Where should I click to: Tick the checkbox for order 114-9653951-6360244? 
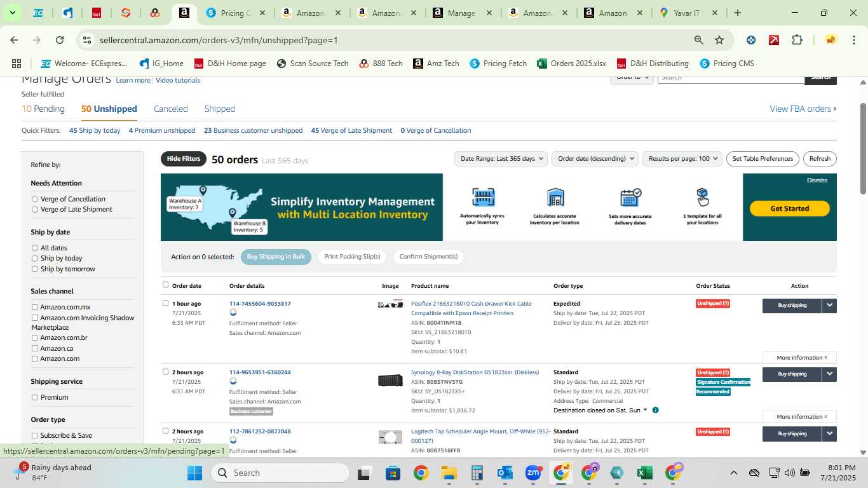(166, 372)
